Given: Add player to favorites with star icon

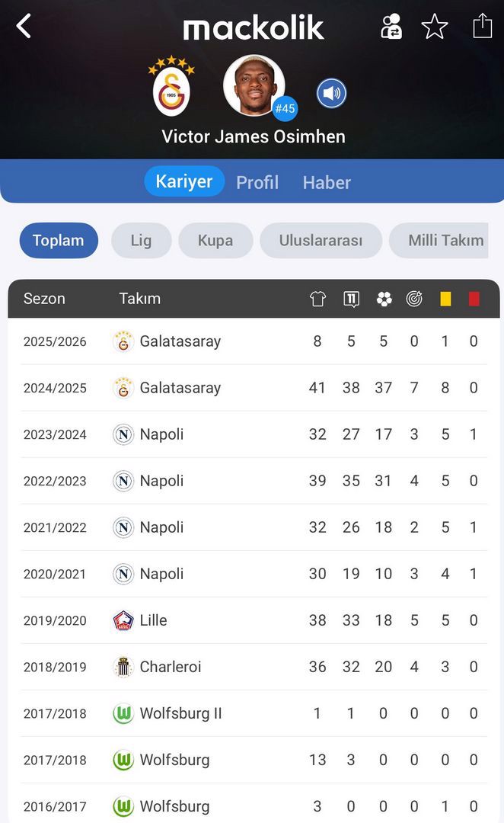Looking at the screenshot, I should tap(435, 27).
